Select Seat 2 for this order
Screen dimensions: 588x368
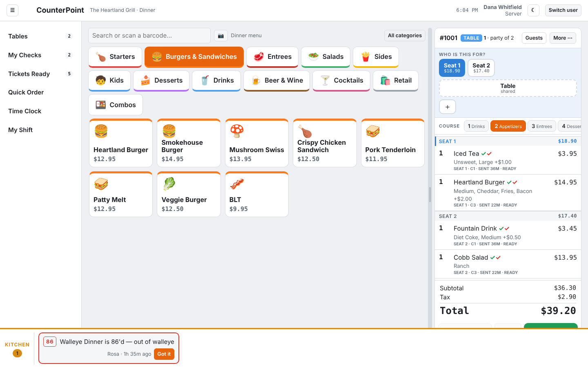coord(481,68)
